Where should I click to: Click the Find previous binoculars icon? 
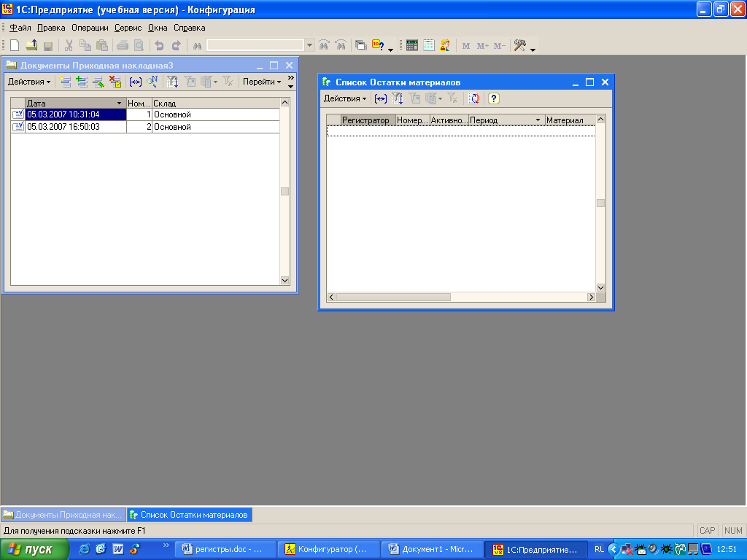(x=341, y=46)
